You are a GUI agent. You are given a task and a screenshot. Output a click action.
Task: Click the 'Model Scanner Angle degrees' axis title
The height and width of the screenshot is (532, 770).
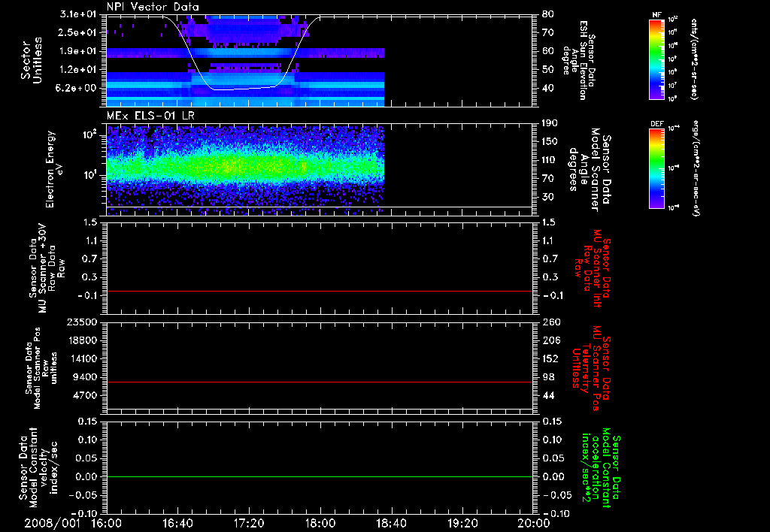[x=590, y=171]
